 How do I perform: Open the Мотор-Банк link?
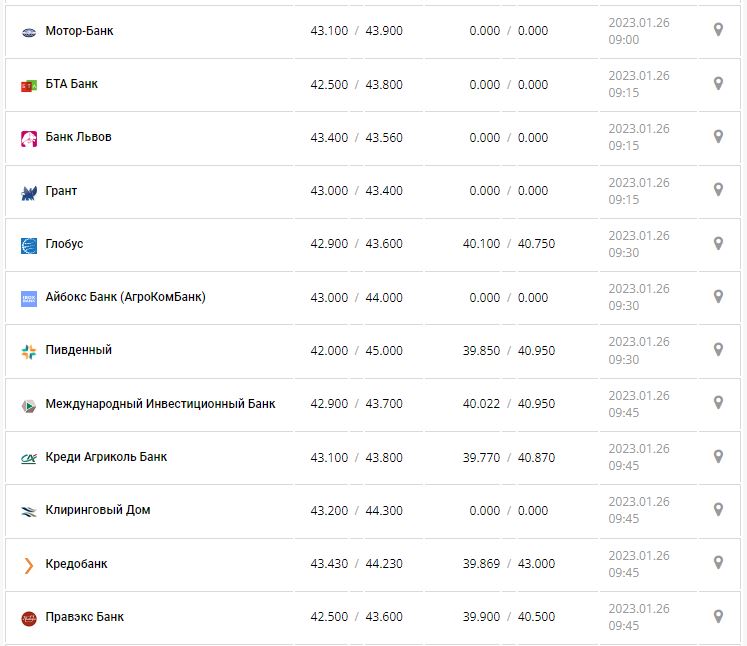[79, 31]
